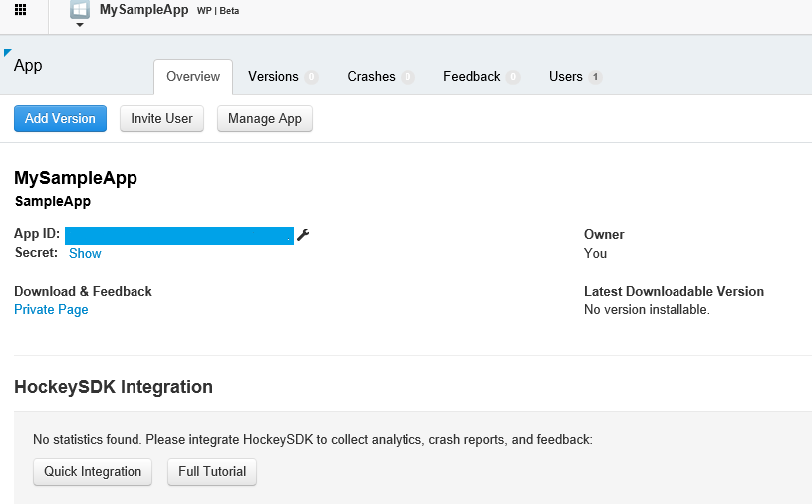Click the wrench icon beside App ID

pyautogui.click(x=303, y=235)
